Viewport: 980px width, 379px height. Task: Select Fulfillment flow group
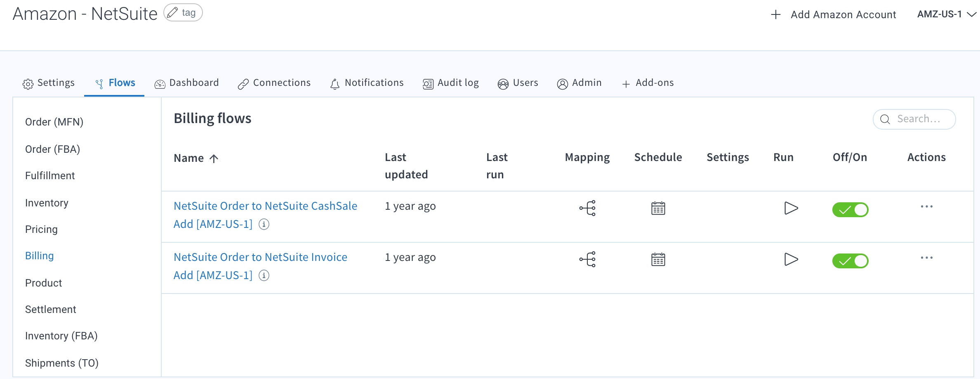50,175
